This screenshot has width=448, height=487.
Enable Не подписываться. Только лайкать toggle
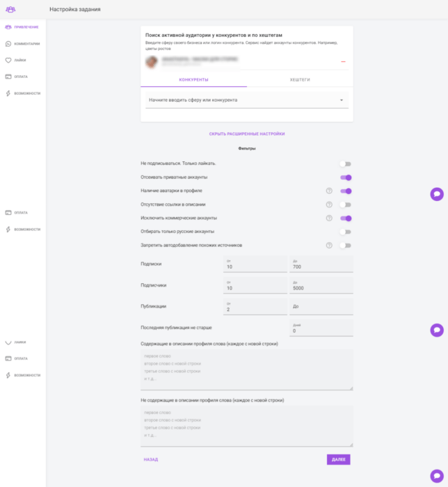tap(346, 164)
